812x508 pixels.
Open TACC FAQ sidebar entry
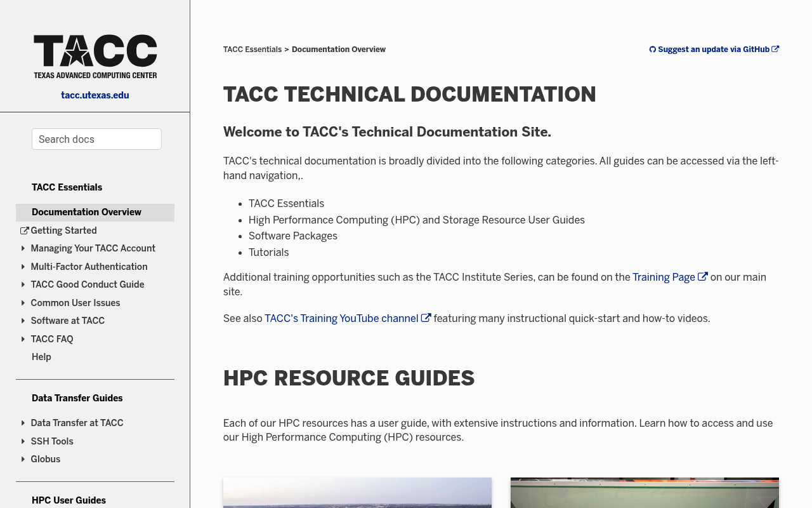coord(52,339)
